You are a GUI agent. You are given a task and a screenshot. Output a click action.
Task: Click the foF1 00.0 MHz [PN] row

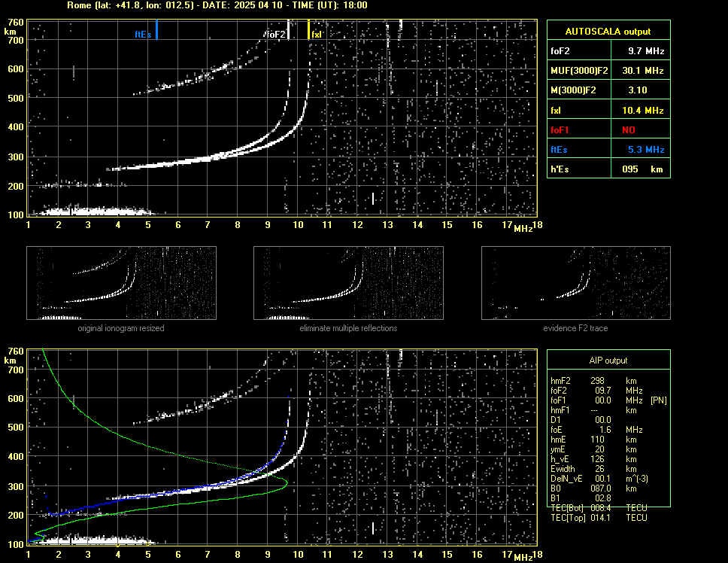tap(608, 400)
